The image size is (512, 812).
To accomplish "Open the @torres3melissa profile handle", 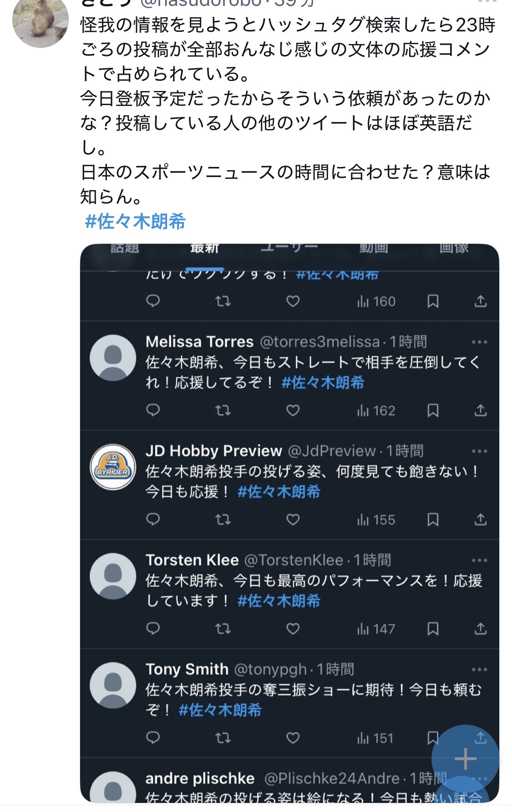I will click(319, 342).
